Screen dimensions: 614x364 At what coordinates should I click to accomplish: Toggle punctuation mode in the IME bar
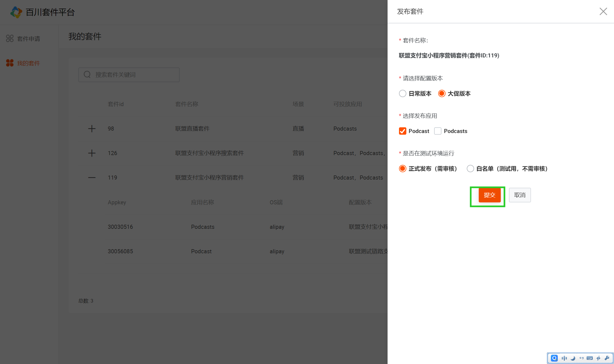tap(581, 358)
